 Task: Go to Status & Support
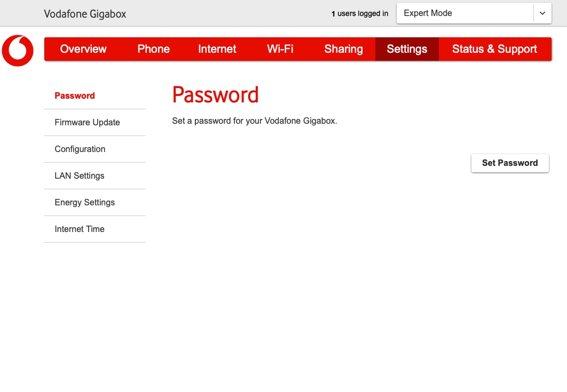pos(494,49)
